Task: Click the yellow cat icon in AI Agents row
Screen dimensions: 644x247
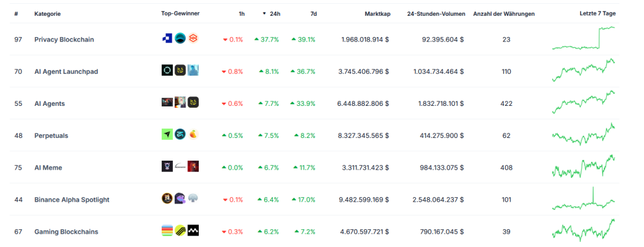Action: (194, 102)
